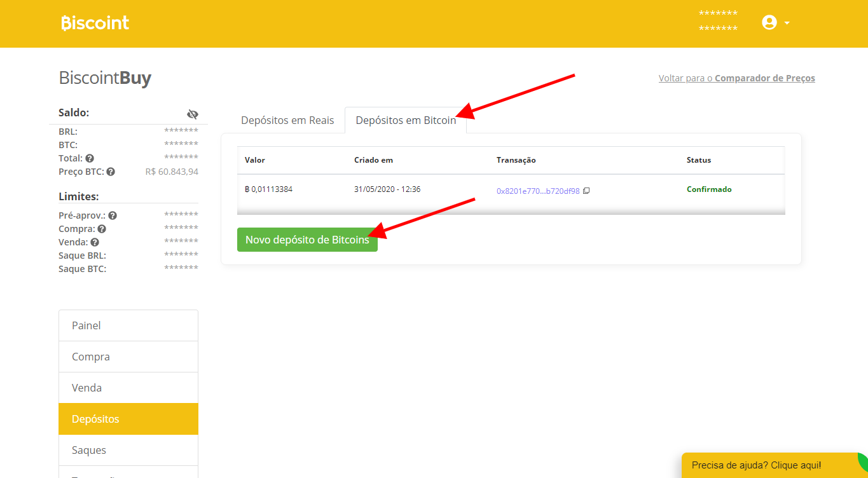Click the Saldo section heading
The height and width of the screenshot is (478, 868).
(74, 113)
